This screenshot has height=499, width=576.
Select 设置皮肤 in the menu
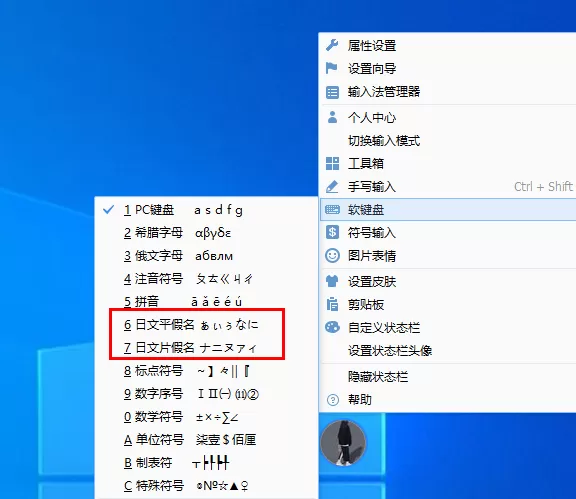(447, 282)
